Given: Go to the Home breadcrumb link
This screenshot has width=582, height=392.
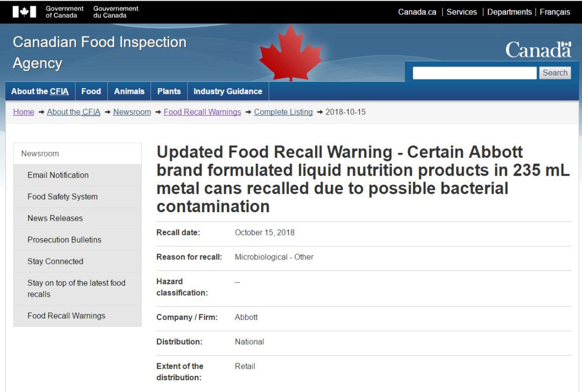Looking at the screenshot, I should (x=24, y=112).
